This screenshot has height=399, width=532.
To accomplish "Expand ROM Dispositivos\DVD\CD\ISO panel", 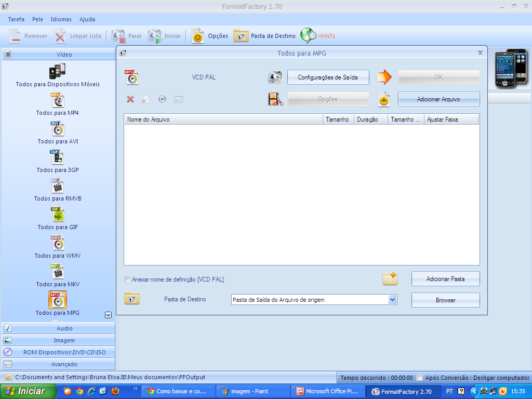I will (58, 352).
